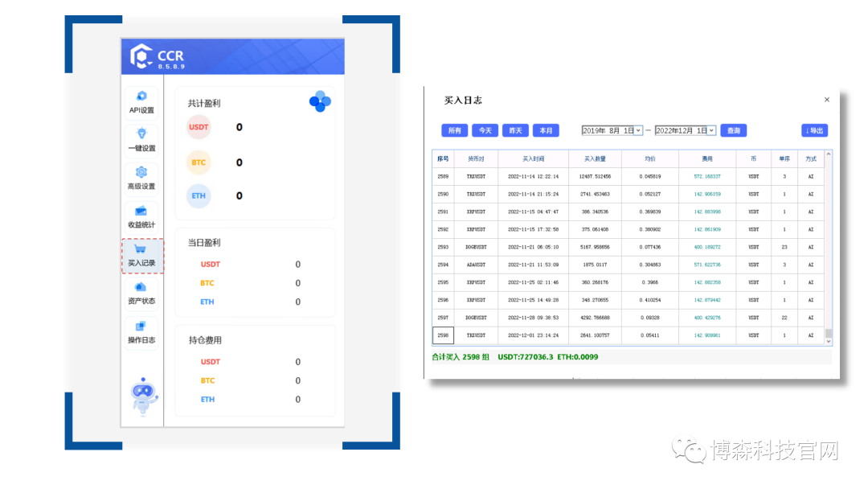Click the 导出 export button
The image size is (868, 489).
click(814, 130)
